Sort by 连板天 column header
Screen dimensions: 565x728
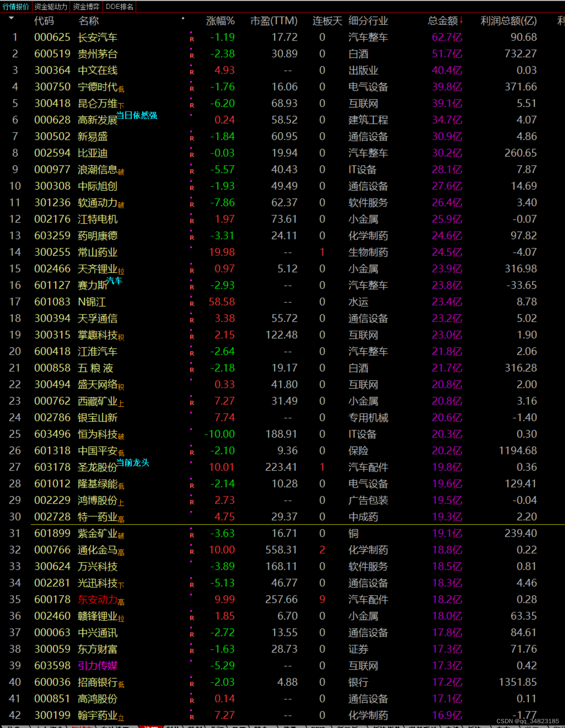pyautogui.click(x=327, y=21)
